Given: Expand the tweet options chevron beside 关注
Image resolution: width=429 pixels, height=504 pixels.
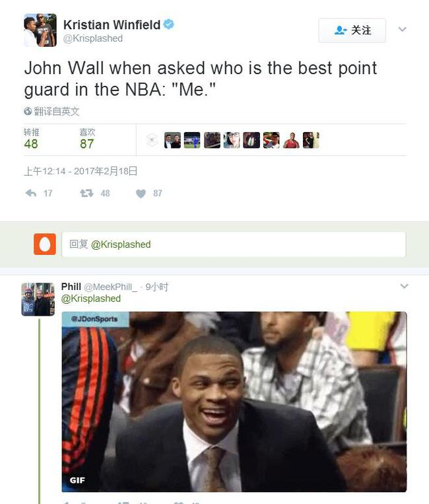Looking at the screenshot, I should click(403, 29).
